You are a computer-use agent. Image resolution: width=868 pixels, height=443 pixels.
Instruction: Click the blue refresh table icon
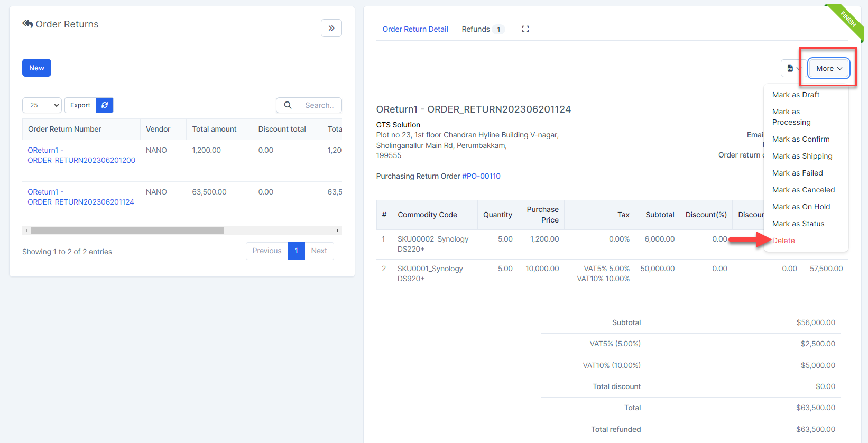[x=105, y=105]
